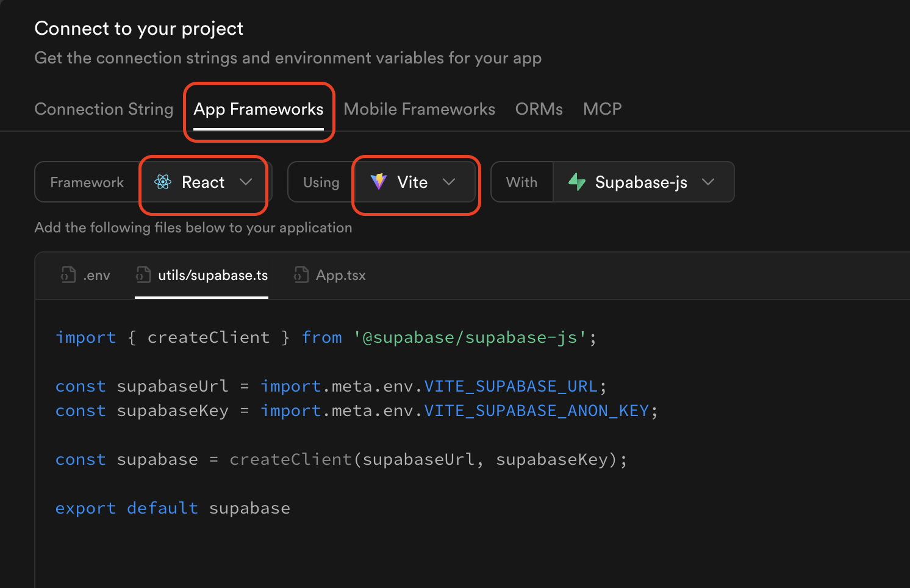Click the file icon next to App.tsx
The width and height of the screenshot is (910, 588).
tap(301, 274)
